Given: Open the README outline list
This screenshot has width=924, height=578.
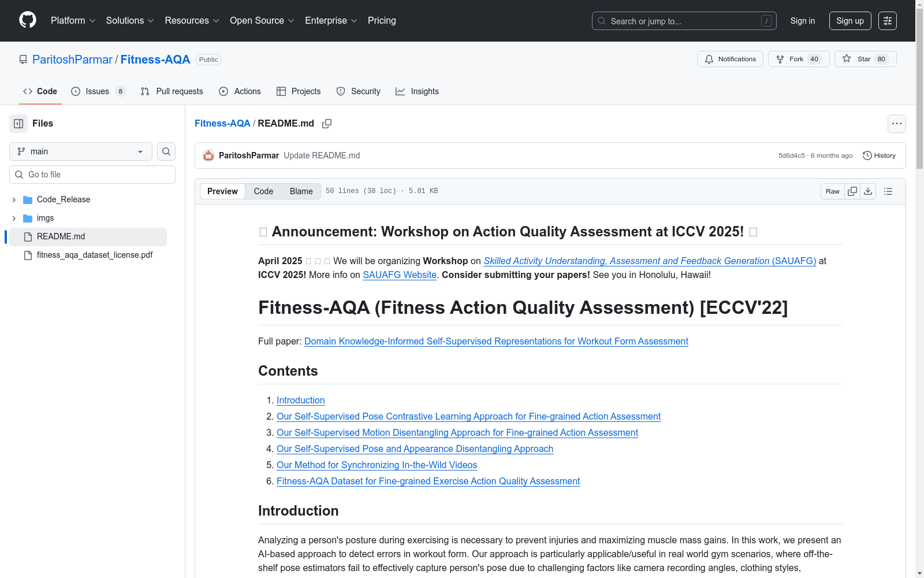Looking at the screenshot, I should (888, 191).
